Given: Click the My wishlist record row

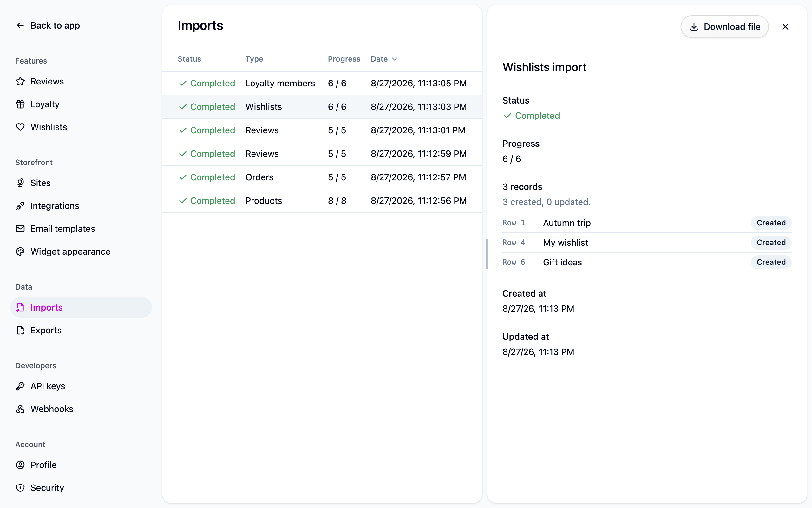Looking at the screenshot, I should pos(647,243).
